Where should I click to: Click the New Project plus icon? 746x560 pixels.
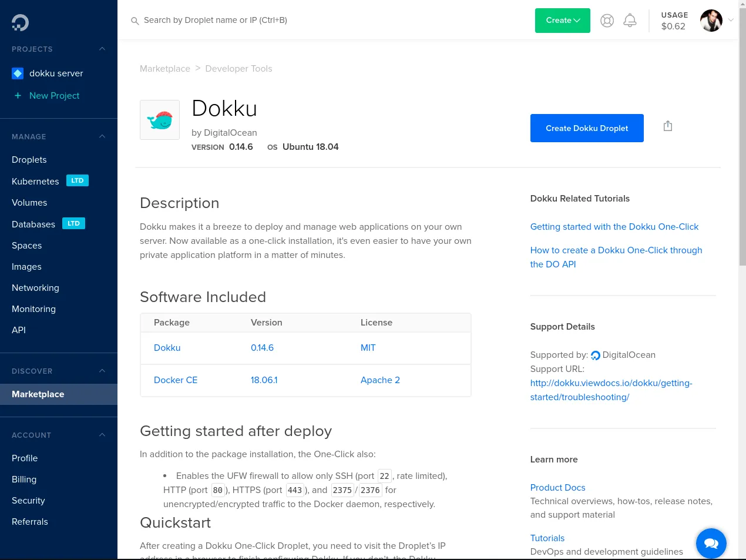pyautogui.click(x=18, y=95)
